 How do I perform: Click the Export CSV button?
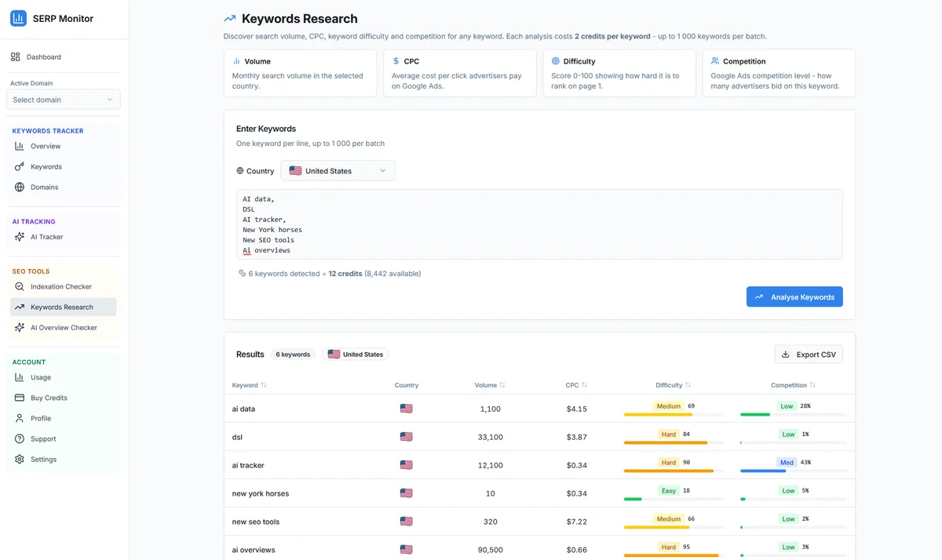809,355
